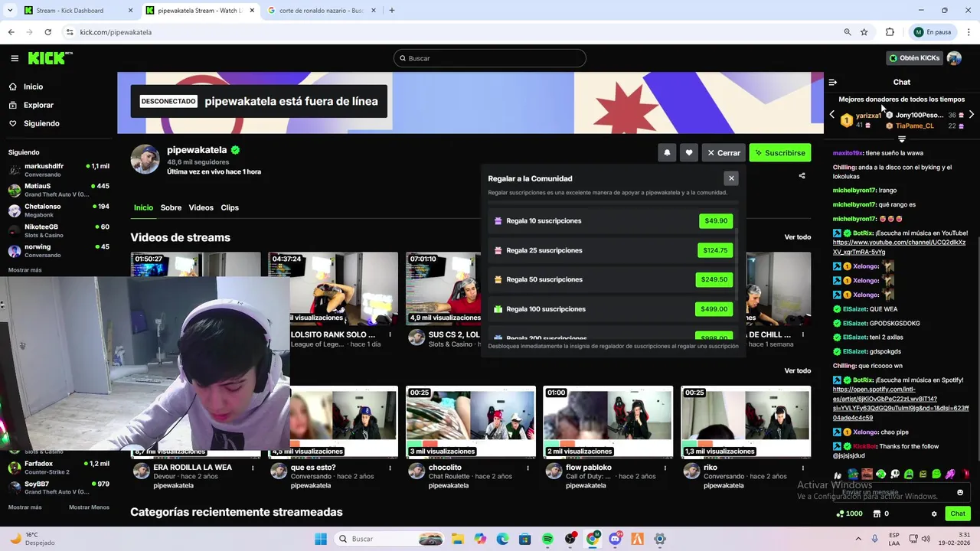Buy 50 gift subscriptions for $249.50
The image size is (980, 551).
pyautogui.click(x=714, y=279)
